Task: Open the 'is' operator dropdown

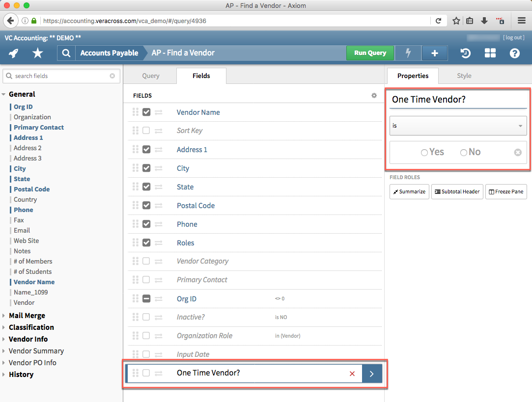Action: click(458, 126)
